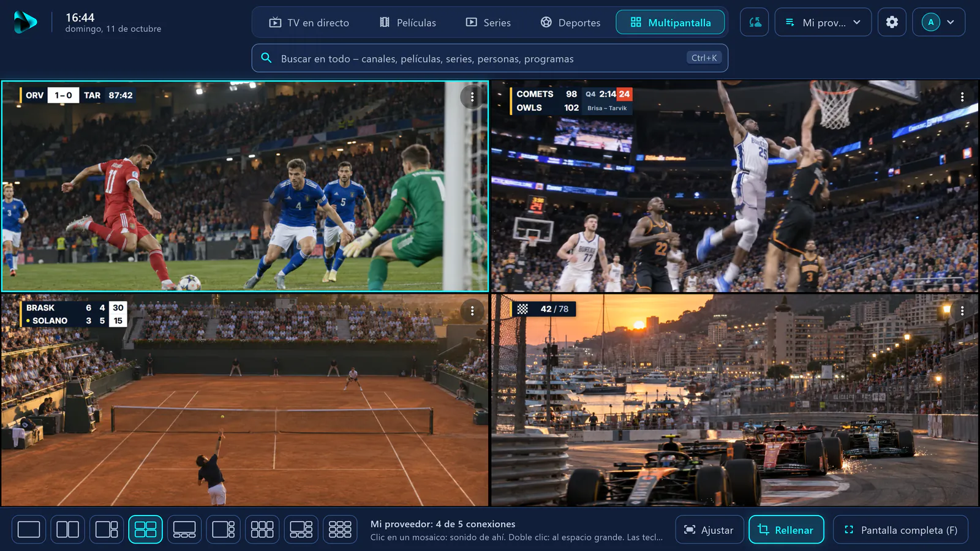Select the single-screen layout icon

[x=29, y=530]
